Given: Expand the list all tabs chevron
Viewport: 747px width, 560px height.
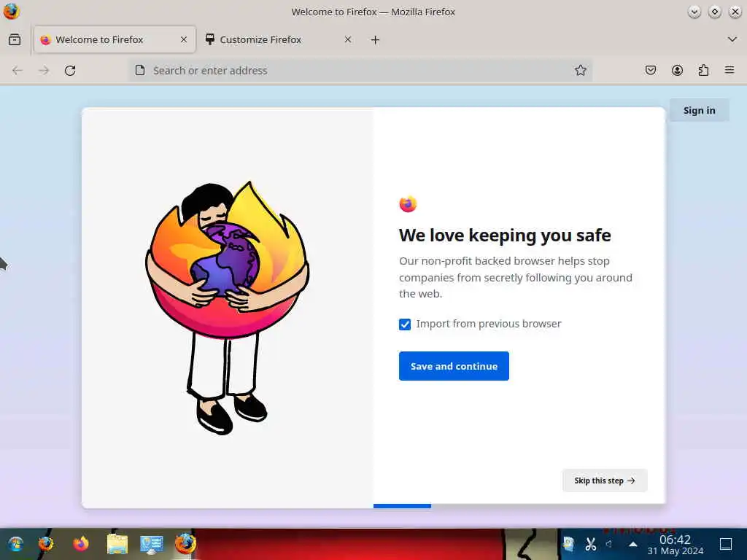Looking at the screenshot, I should point(732,39).
